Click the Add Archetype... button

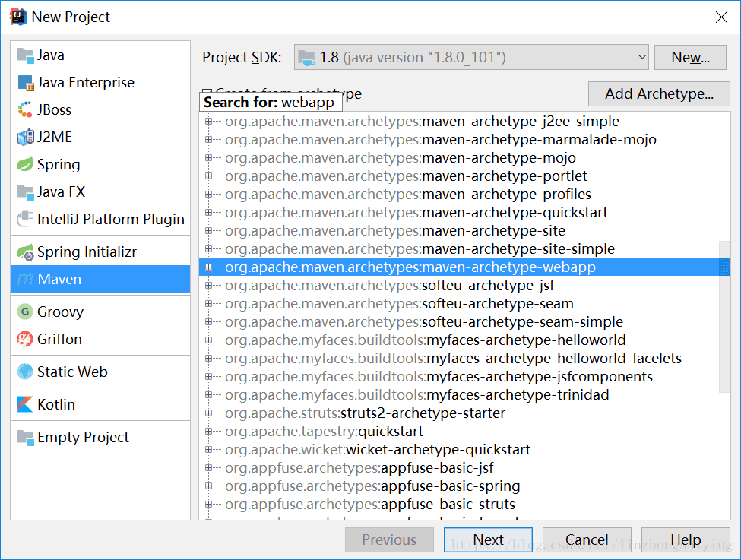tap(659, 93)
